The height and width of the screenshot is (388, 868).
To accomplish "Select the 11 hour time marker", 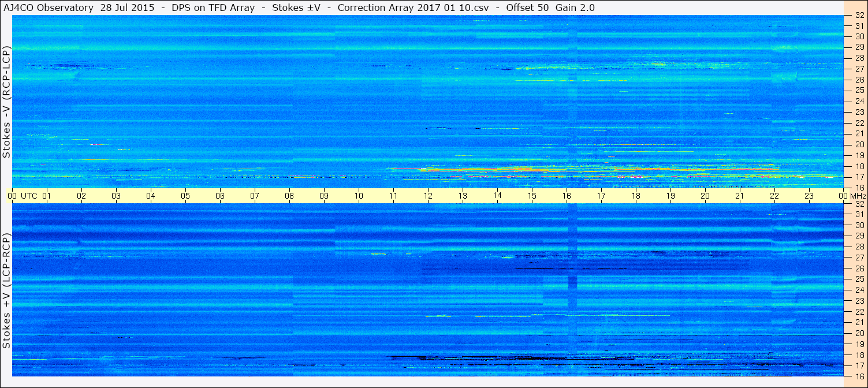I will pos(393,196).
